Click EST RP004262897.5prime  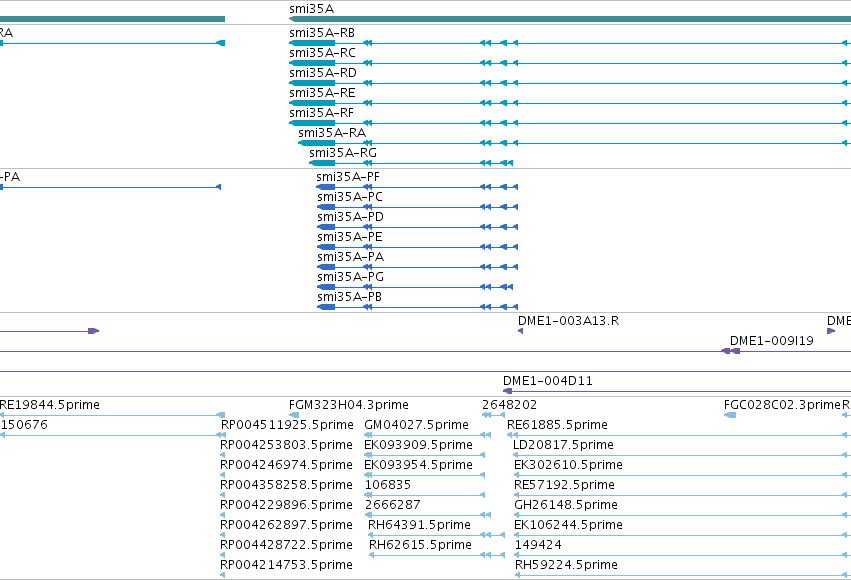click(287, 525)
